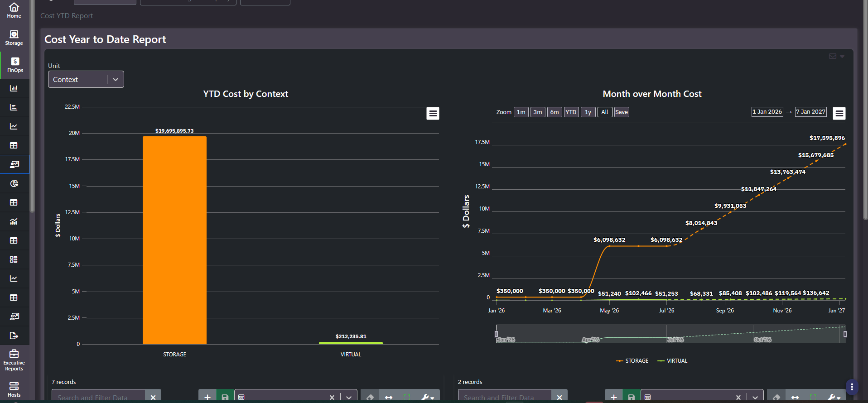Select the vertical bar chart report icon
The image size is (868, 403).
pos(14,88)
